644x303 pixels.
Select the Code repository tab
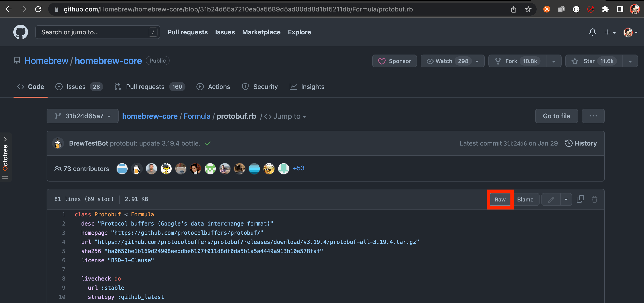[31, 87]
